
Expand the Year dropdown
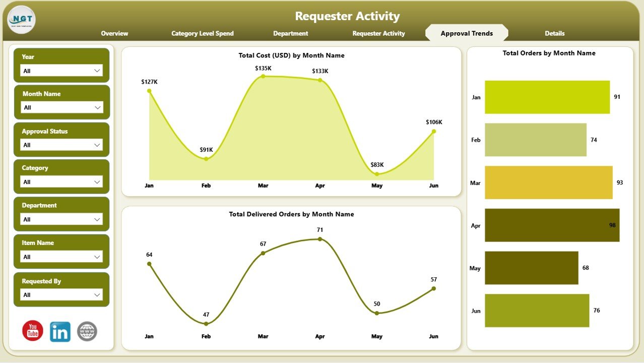61,71
